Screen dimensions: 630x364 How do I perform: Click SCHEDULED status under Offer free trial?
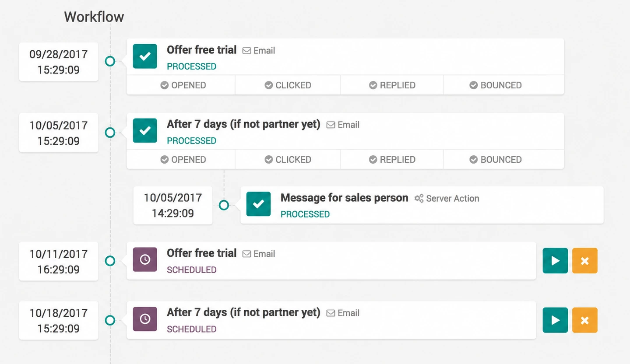pos(191,270)
